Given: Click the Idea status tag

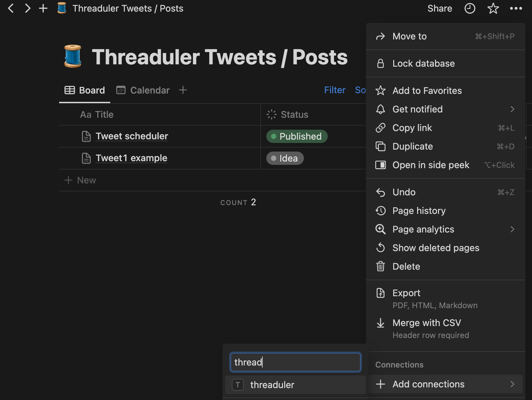Looking at the screenshot, I should click(x=285, y=158).
